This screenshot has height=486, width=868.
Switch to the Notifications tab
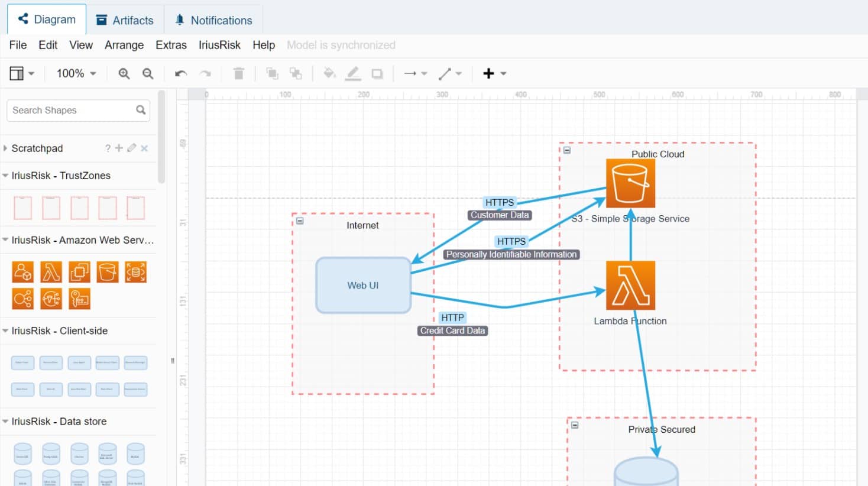pyautogui.click(x=213, y=20)
